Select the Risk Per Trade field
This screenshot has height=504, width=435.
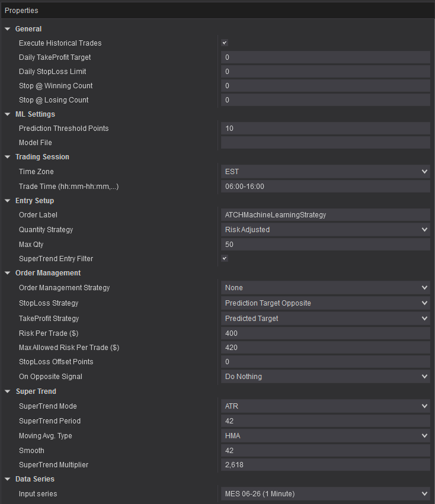[x=324, y=333]
